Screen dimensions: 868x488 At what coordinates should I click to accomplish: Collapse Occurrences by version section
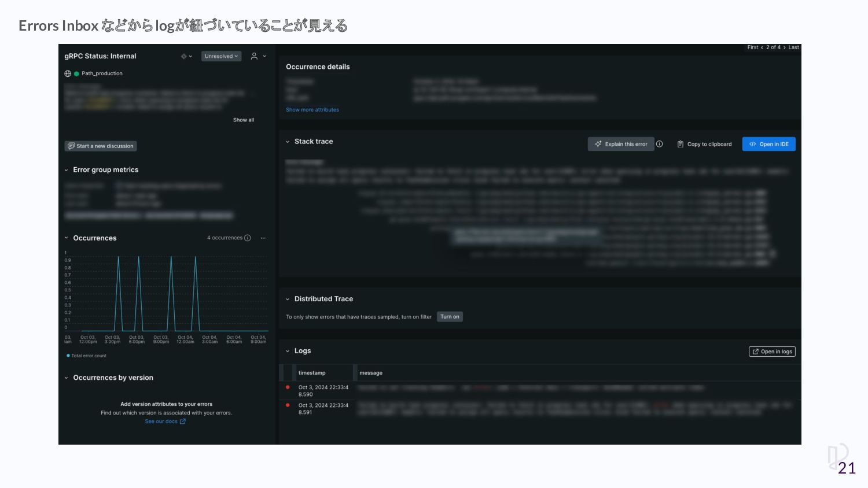coord(66,378)
